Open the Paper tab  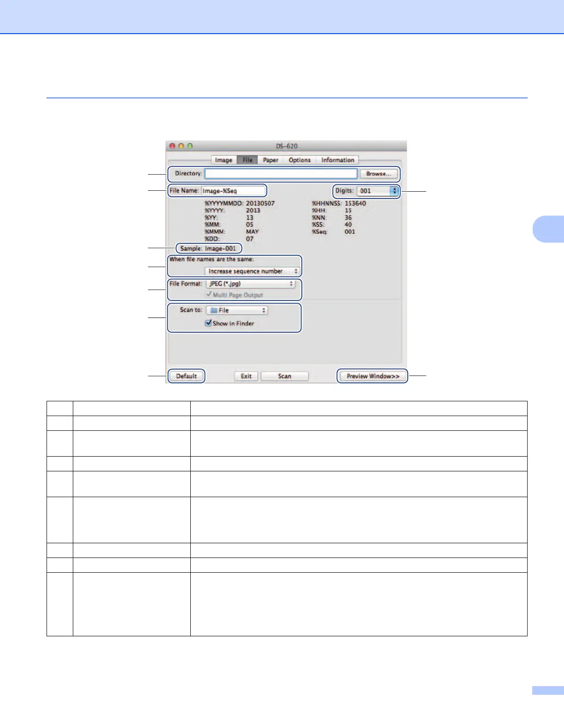[x=270, y=160]
